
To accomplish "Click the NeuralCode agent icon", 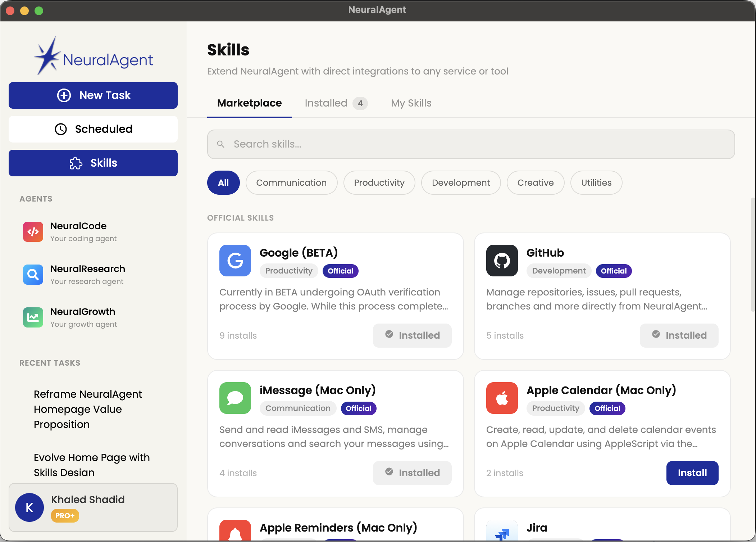I will pyautogui.click(x=33, y=232).
